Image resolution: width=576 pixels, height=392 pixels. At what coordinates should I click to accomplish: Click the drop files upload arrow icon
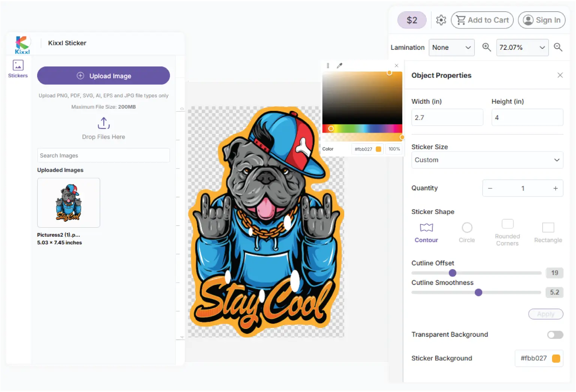click(x=103, y=123)
